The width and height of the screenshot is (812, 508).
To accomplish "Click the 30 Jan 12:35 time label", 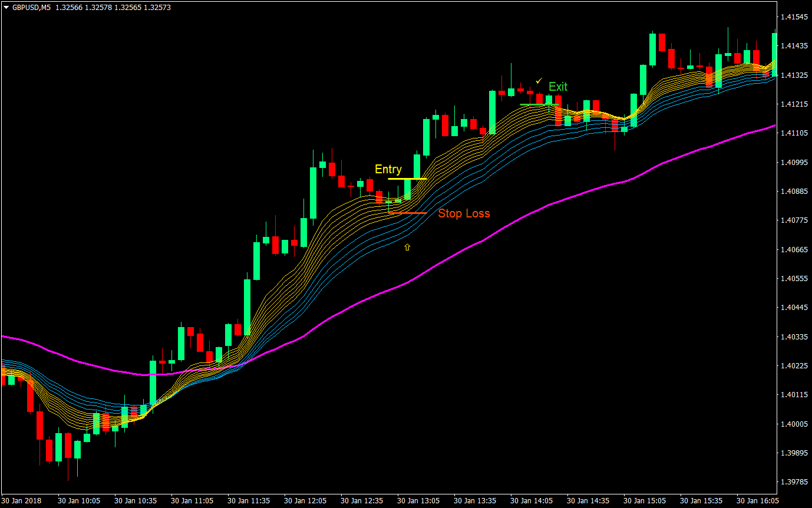I will pyautogui.click(x=362, y=501).
